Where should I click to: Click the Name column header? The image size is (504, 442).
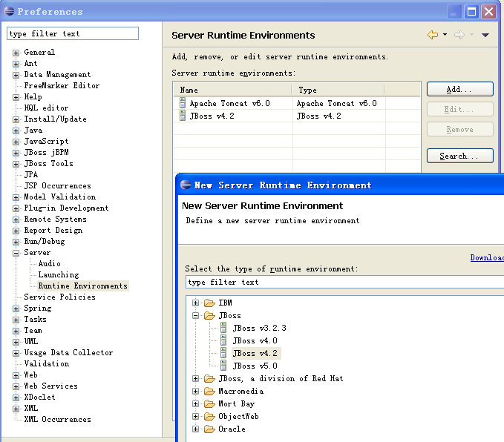click(233, 90)
